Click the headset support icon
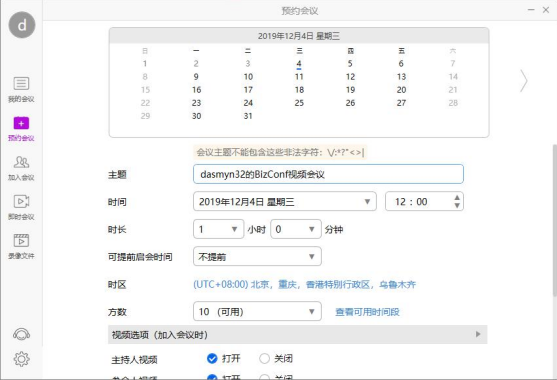 [21, 334]
